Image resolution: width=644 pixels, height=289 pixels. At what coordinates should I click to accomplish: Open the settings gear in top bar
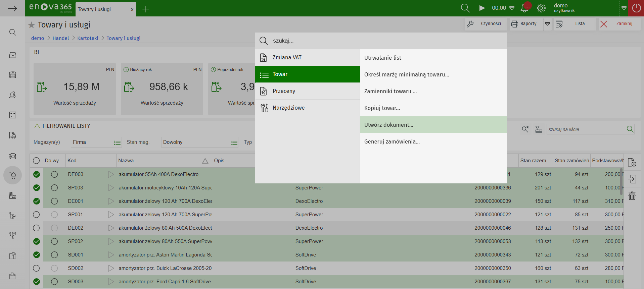point(541,8)
